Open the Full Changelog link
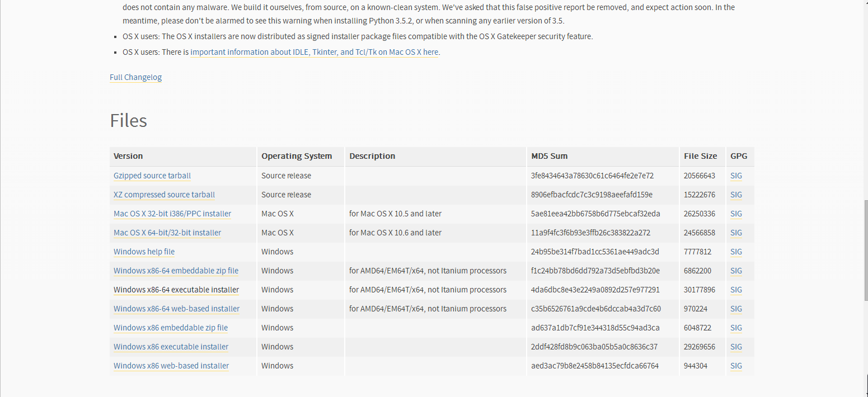 135,77
